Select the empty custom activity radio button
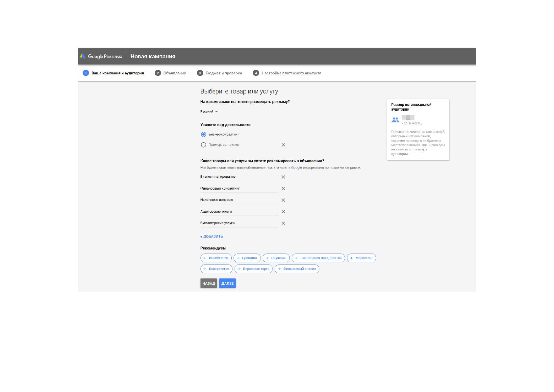Viewport: 554px width, 392px height. [x=203, y=145]
